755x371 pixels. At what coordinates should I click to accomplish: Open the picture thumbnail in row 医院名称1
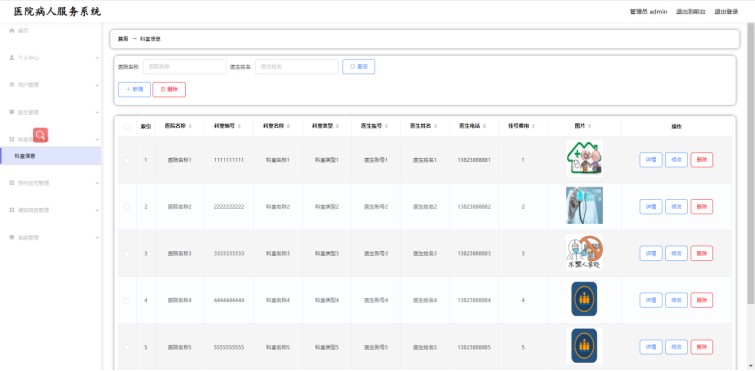pos(584,158)
